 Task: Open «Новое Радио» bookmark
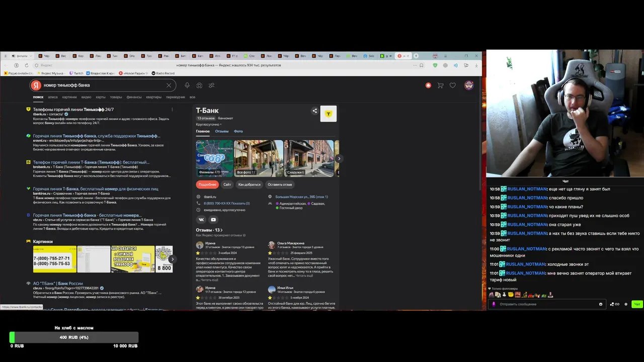(133, 73)
